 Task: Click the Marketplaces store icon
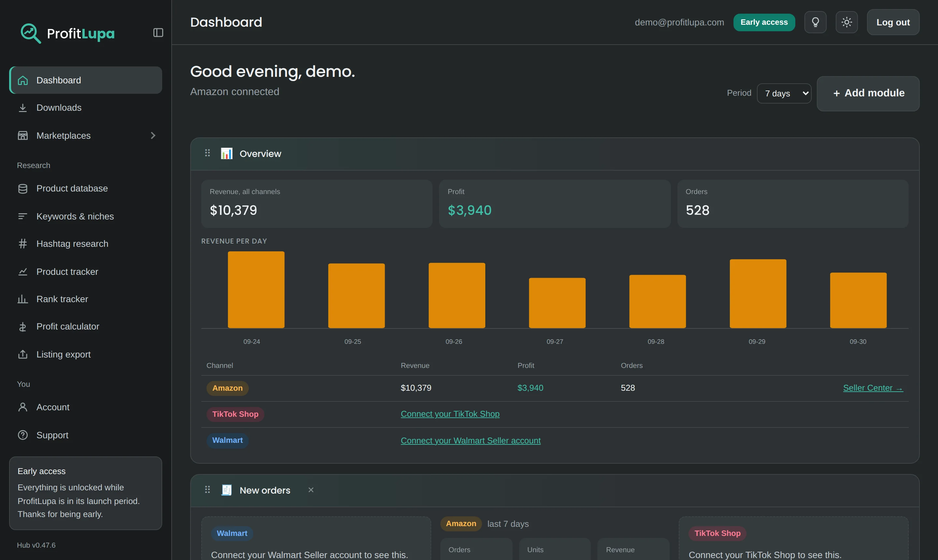pyautogui.click(x=23, y=135)
